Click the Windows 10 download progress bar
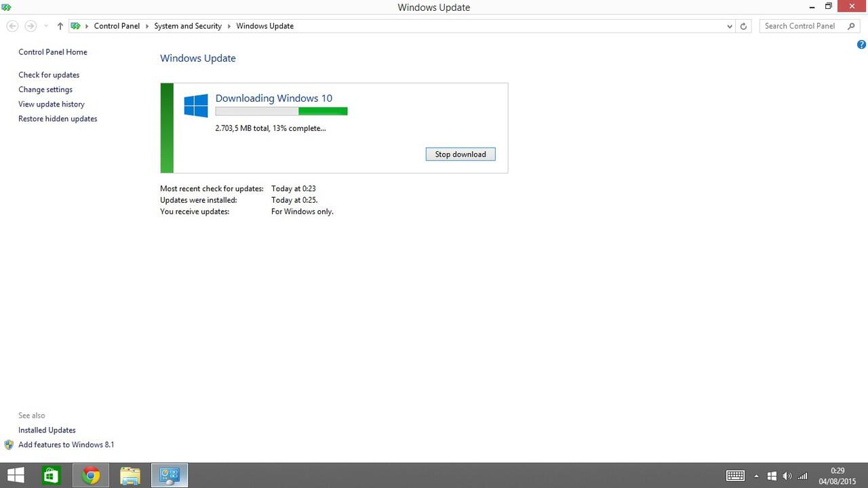Viewport: 868px width, 488px height. click(x=281, y=111)
